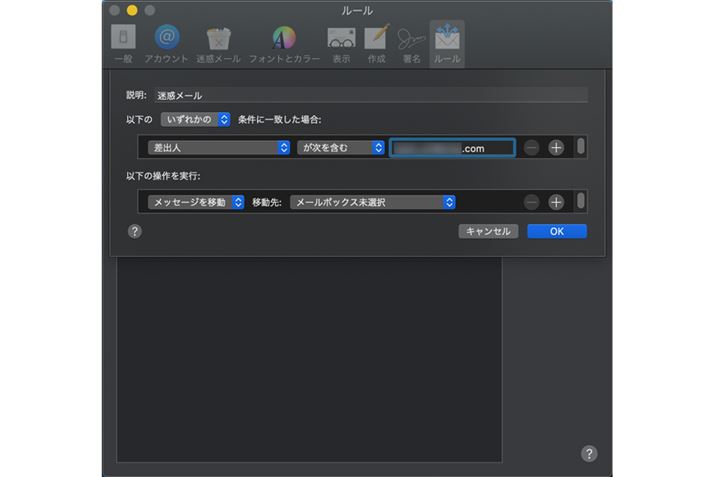Open the 一般 (General) preferences pane
The image size is (715, 477).
(x=120, y=43)
